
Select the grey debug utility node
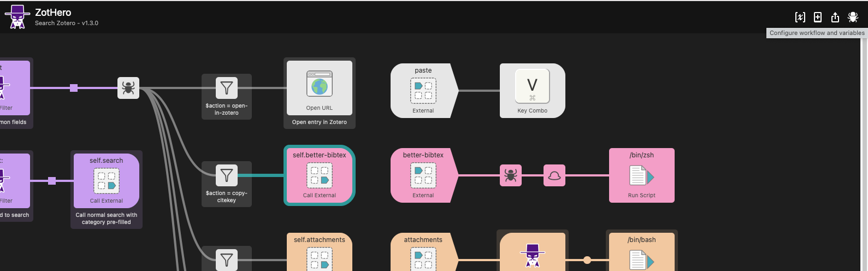[128, 88]
